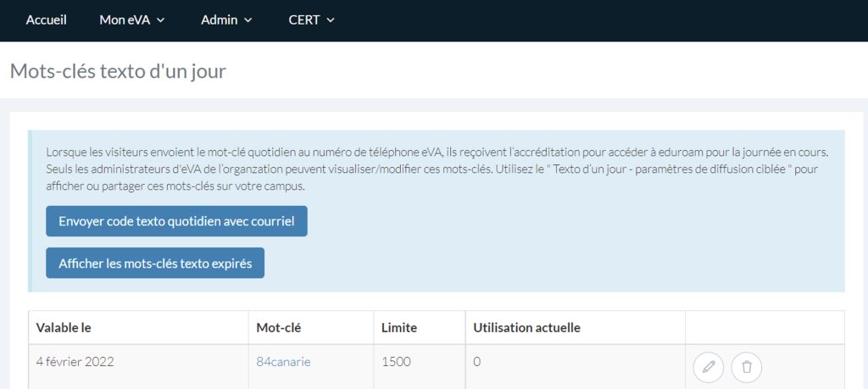Open the Admin menu label
The height and width of the screenshot is (389, 868).
(219, 20)
